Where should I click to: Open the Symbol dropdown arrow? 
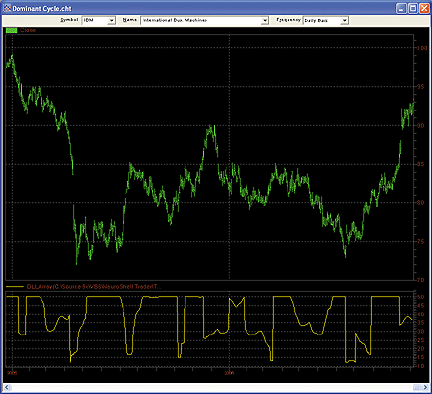pyautogui.click(x=111, y=20)
